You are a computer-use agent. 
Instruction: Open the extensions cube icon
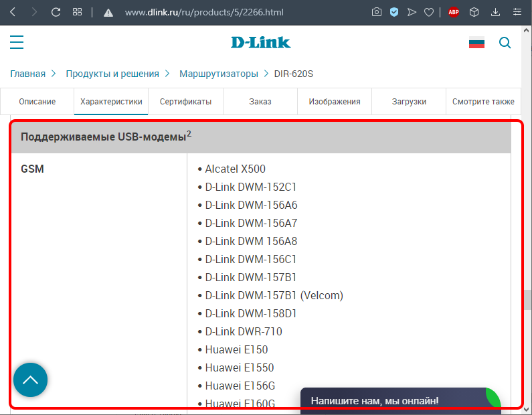pos(474,12)
